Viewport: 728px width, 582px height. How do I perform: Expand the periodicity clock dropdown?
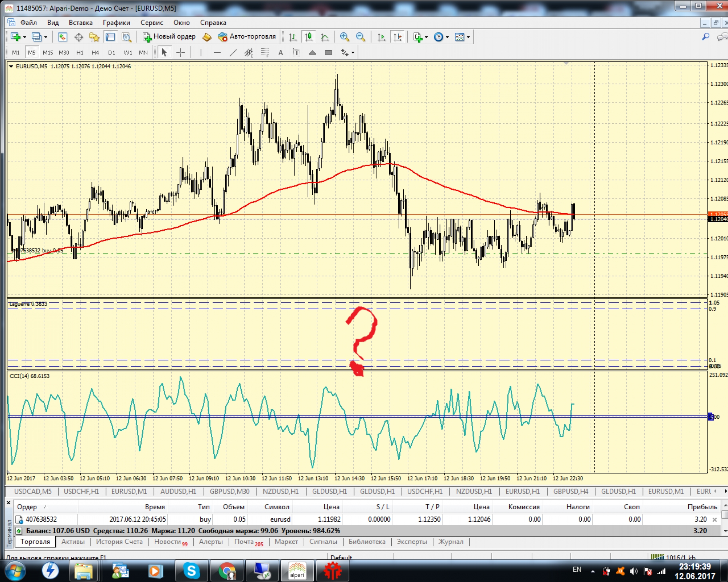pyautogui.click(x=441, y=37)
